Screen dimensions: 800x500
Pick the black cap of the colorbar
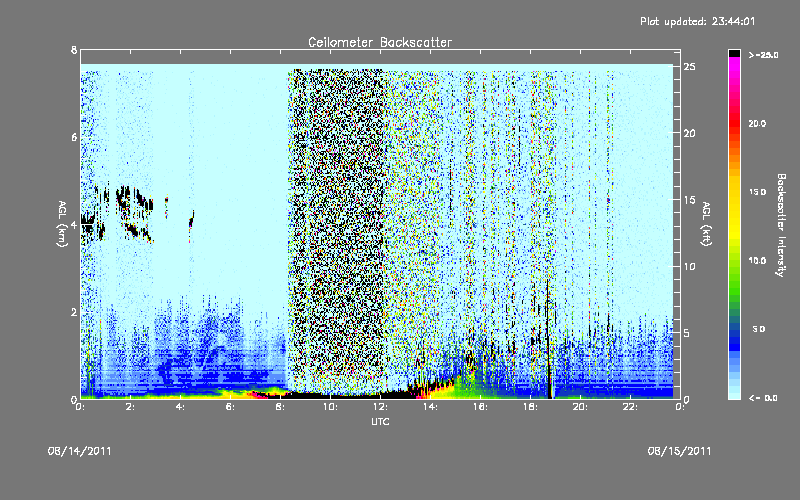tap(734, 54)
